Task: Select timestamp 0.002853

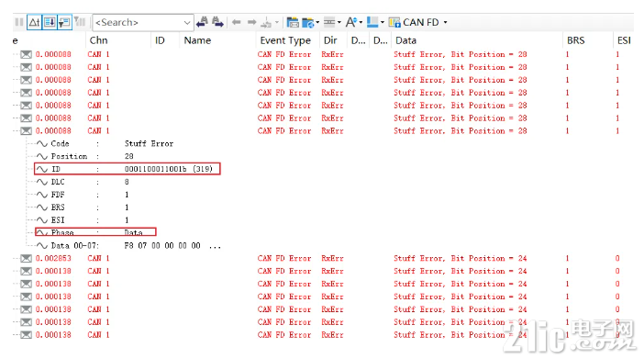Action: point(53,258)
